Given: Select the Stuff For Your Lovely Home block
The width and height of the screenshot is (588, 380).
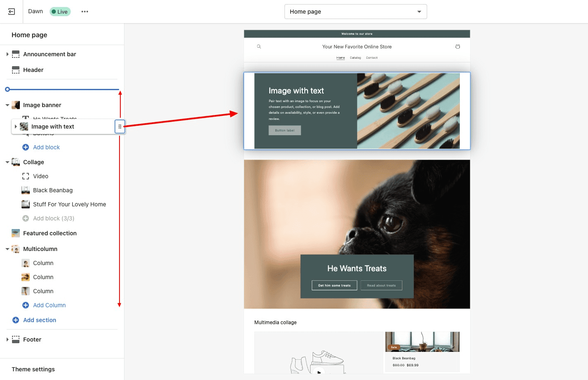Looking at the screenshot, I should [x=69, y=204].
